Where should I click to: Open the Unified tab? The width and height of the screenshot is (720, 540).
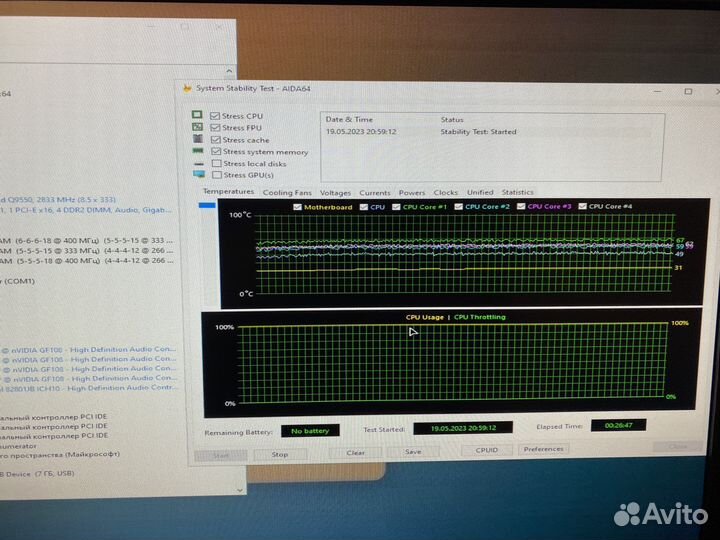(x=480, y=192)
